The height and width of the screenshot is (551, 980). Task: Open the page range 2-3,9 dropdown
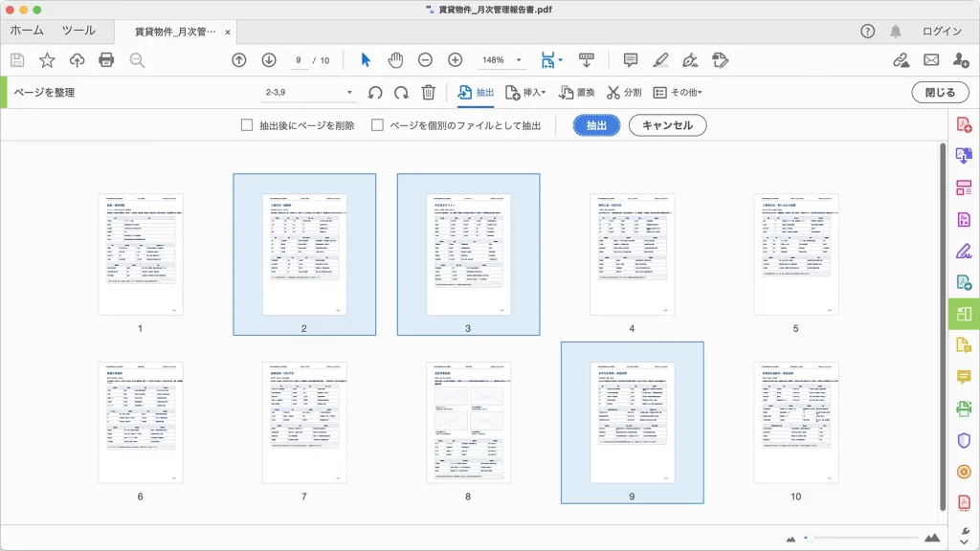point(309,93)
